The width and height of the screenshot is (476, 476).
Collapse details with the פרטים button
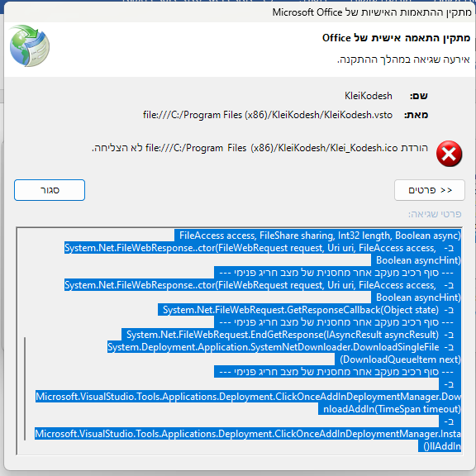point(429,190)
